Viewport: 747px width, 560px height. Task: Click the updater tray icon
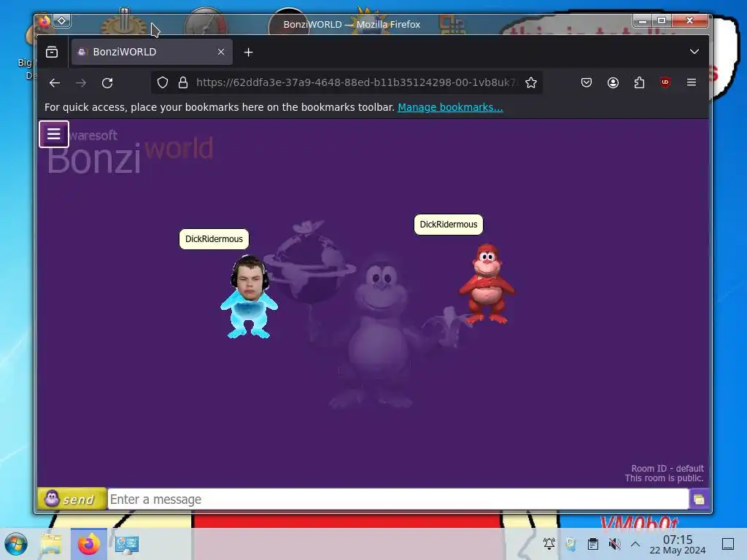pos(570,544)
